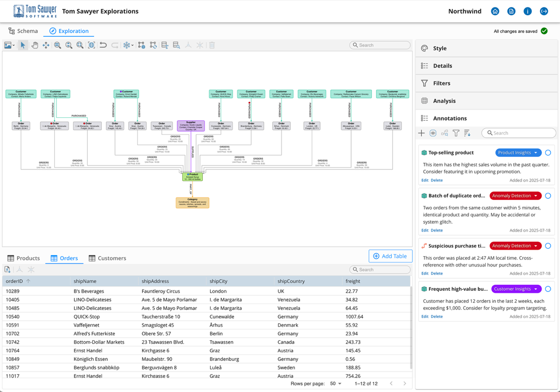560x392 pixels.
Task: Go to next table page
Action: tap(405, 383)
